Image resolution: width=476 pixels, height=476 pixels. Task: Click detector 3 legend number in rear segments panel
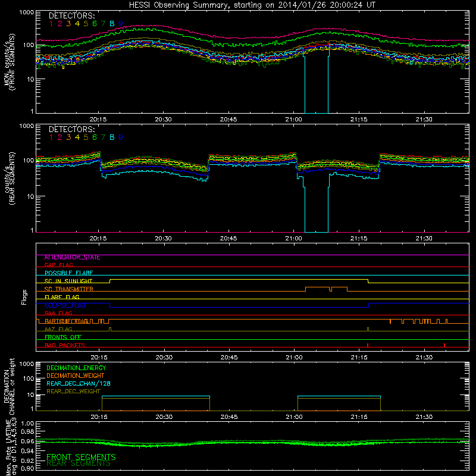(68, 137)
